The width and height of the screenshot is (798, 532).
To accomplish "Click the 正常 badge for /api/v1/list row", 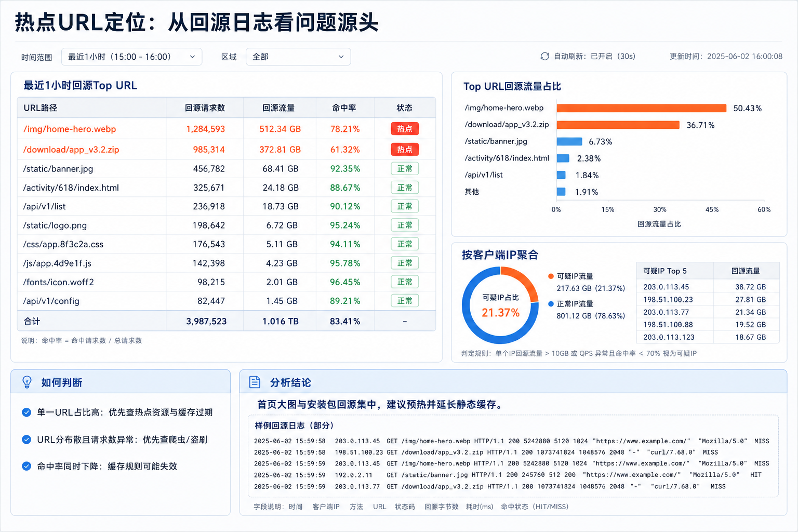I will 405,206.
